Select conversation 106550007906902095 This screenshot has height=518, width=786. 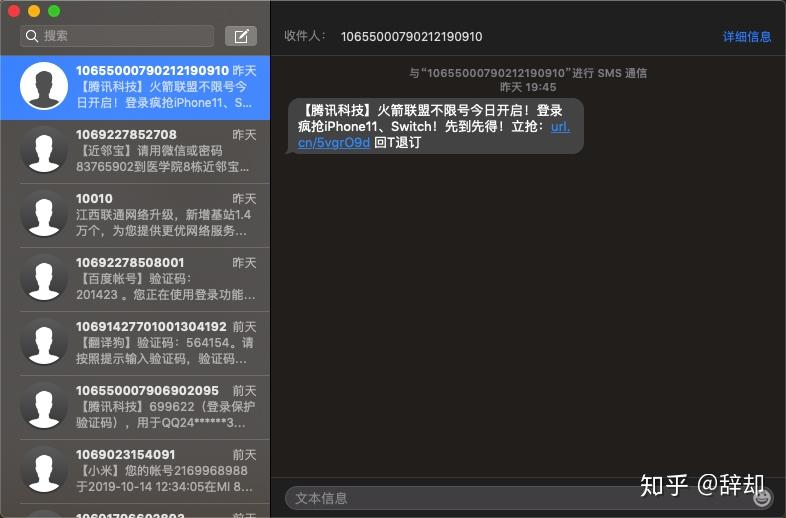click(135, 407)
